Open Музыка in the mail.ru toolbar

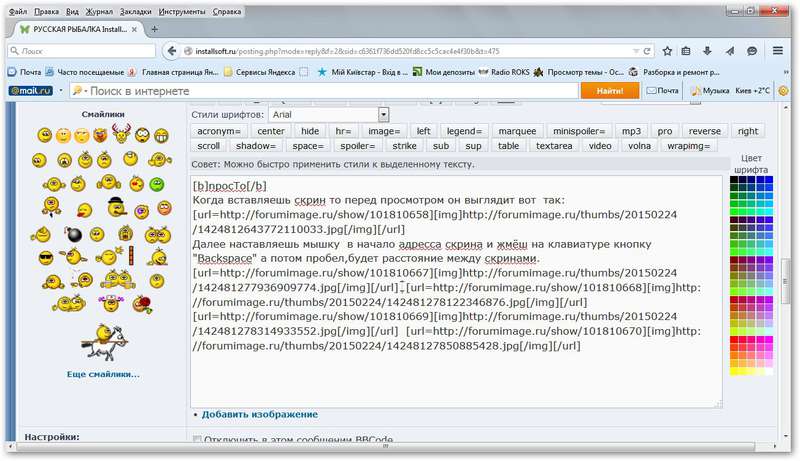tap(710, 91)
